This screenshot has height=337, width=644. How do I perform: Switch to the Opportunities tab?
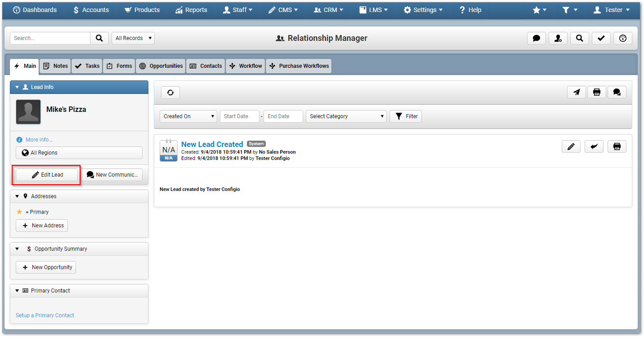pyautogui.click(x=161, y=66)
